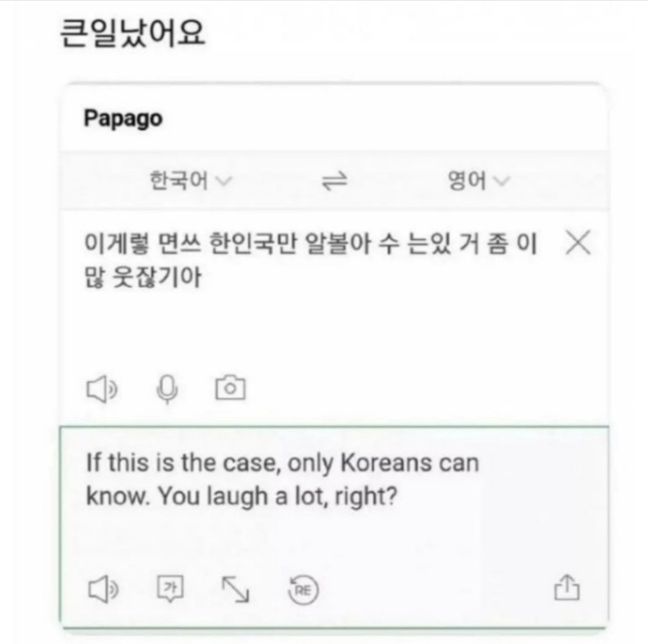The width and height of the screenshot is (648, 644).
Task: Tap the 가 pronunciation speech bubble icon
Action: point(170,589)
